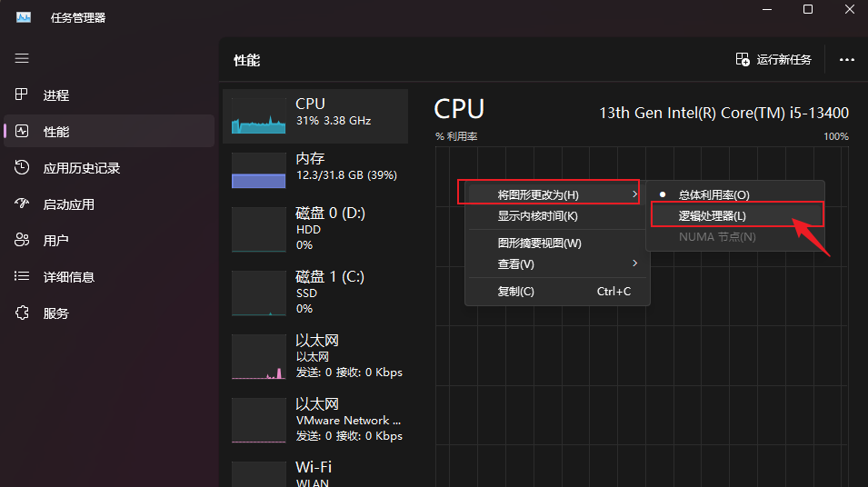Click the 启动应用 startup gauge icon
Image resolution: width=868 pixels, height=487 pixels.
22,204
